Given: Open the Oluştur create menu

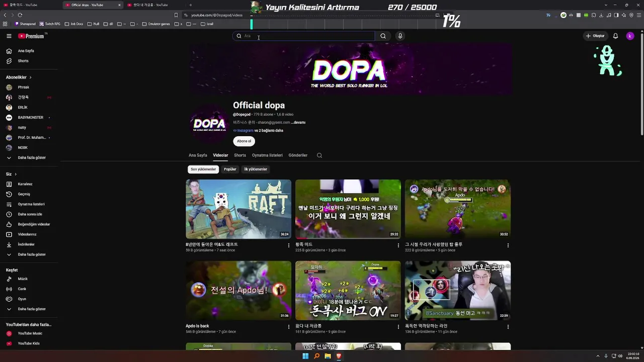Looking at the screenshot, I should 595,36.
